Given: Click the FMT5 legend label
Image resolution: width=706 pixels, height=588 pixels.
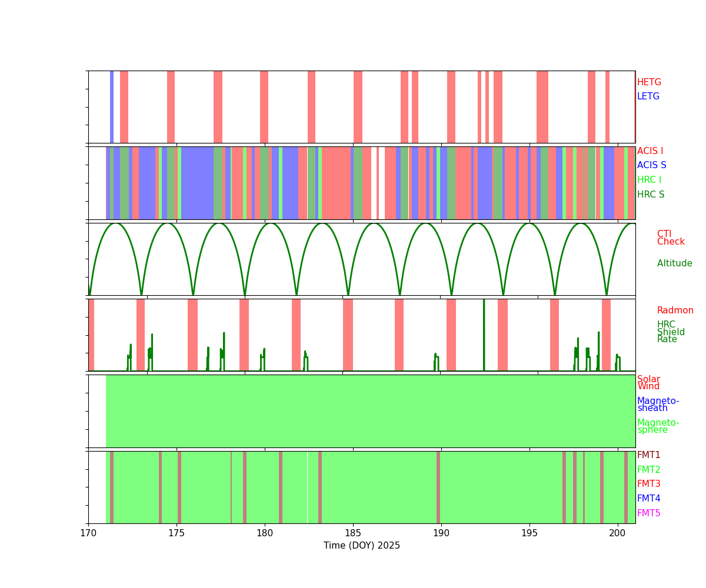Looking at the screenshot, I should [649, 513].
